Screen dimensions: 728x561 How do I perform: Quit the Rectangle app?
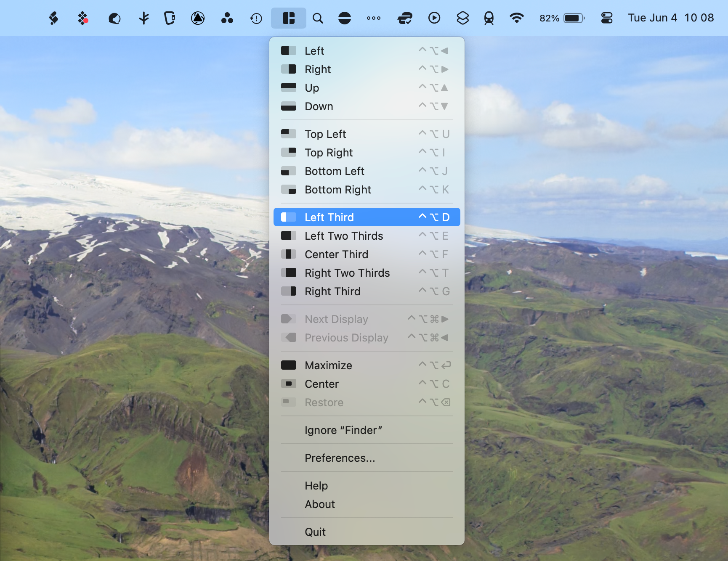click(315, 532)
